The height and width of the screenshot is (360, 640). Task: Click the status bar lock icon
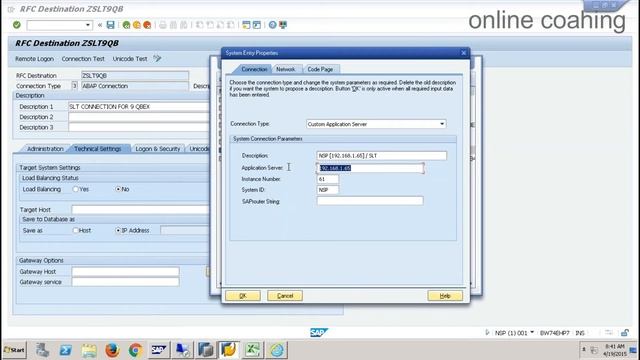624,333
